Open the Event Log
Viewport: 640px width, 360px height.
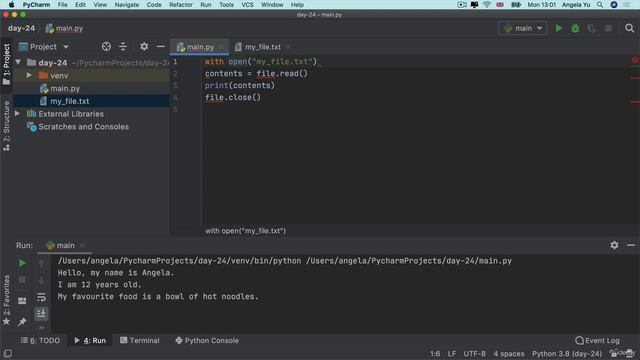click(597, 340)
